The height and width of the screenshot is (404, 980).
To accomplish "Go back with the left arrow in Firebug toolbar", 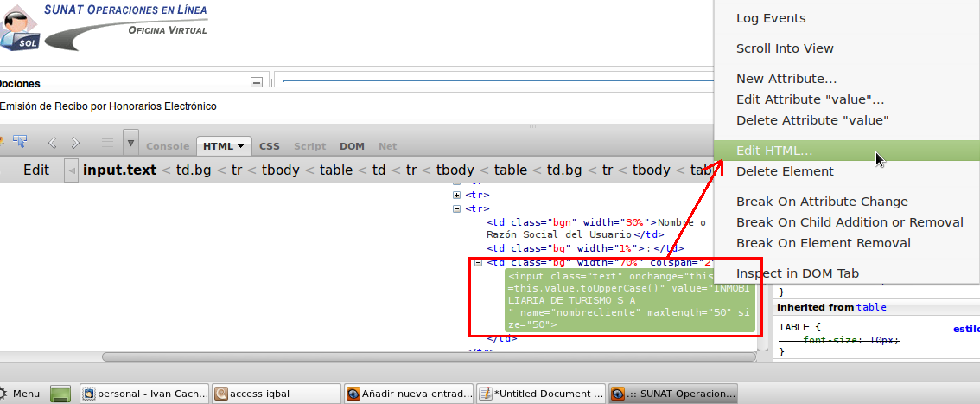I will pos(53,143).
